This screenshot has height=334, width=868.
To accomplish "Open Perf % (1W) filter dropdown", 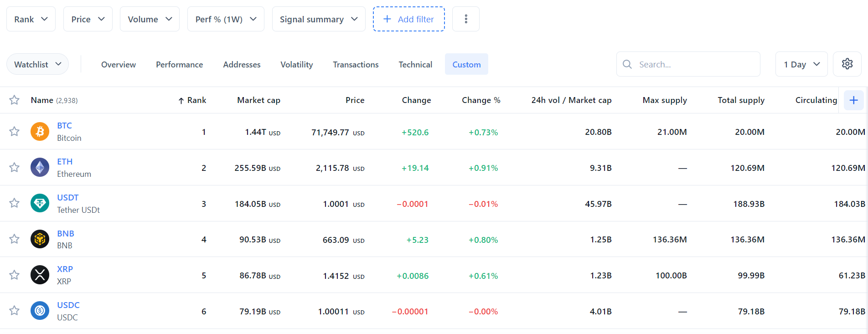I will click(226, 19).
